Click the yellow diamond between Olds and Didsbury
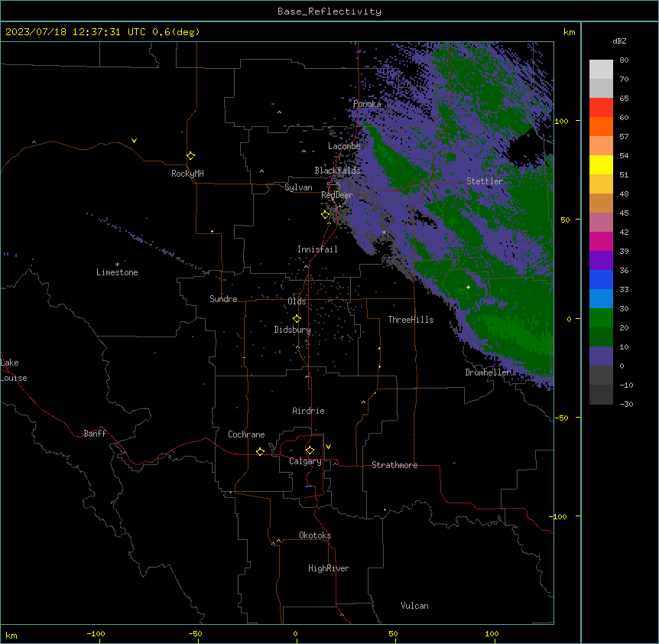 (297, 319)
